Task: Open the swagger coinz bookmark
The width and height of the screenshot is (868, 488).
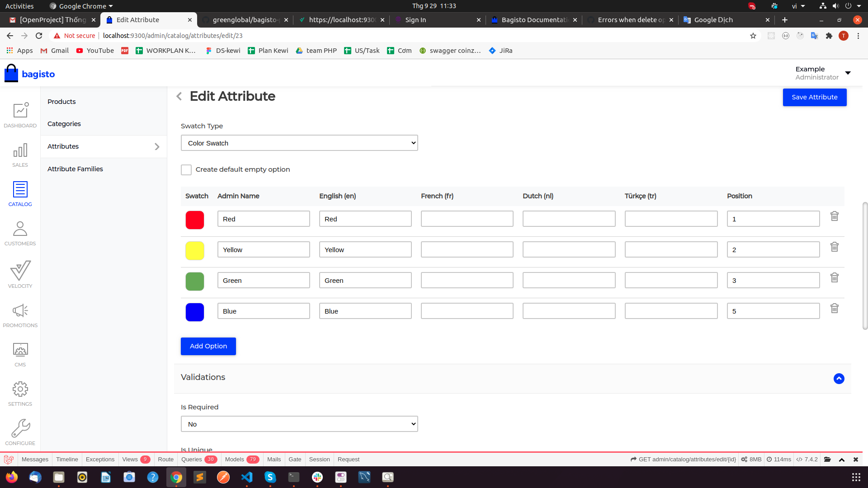Action: click(x=450, y=51)
